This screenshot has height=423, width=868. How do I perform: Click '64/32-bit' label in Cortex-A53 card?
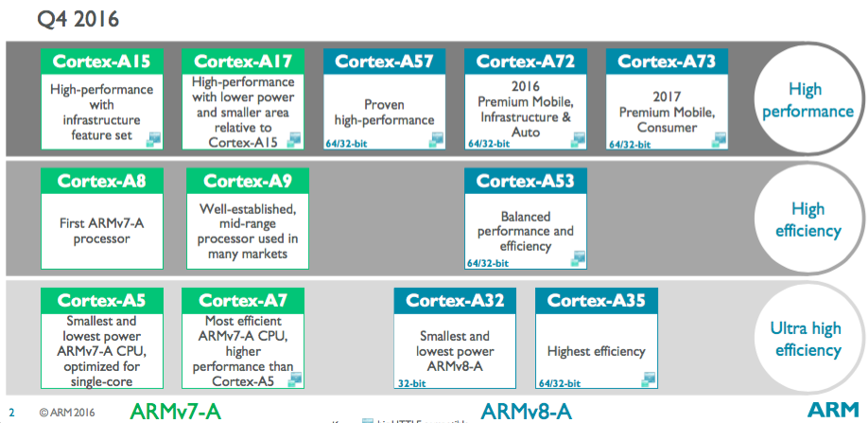[x=488, y=263]
